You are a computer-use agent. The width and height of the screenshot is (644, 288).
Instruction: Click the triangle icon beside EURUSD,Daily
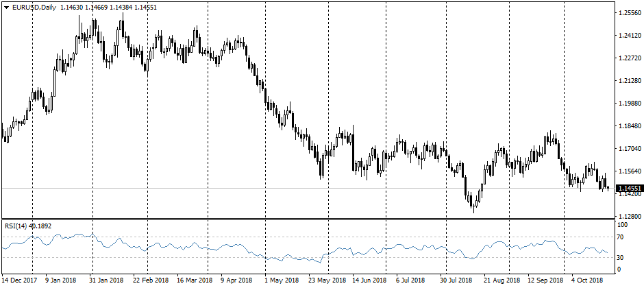[x=6, y=7]
